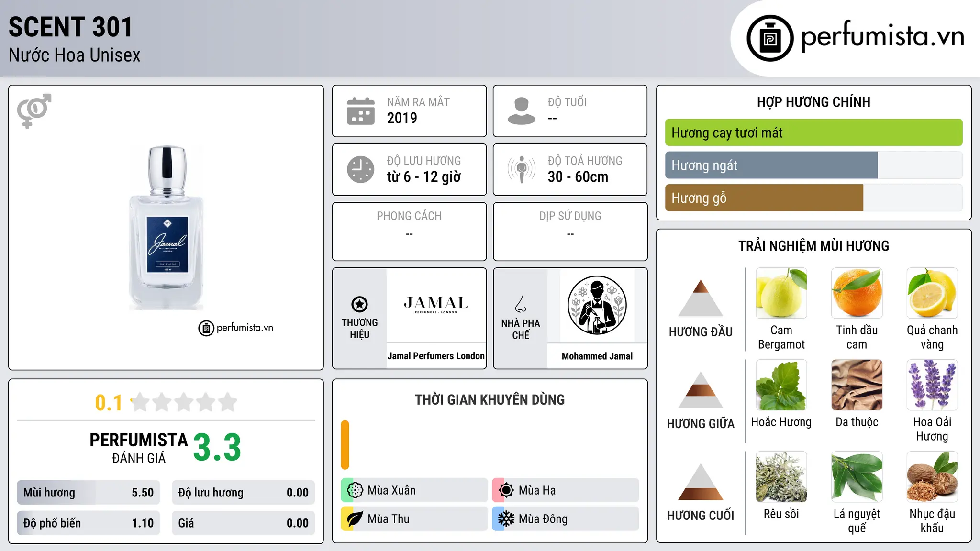
Task: Click the "PHONG CÁCH" label
Action: click(x=409, y=216)
